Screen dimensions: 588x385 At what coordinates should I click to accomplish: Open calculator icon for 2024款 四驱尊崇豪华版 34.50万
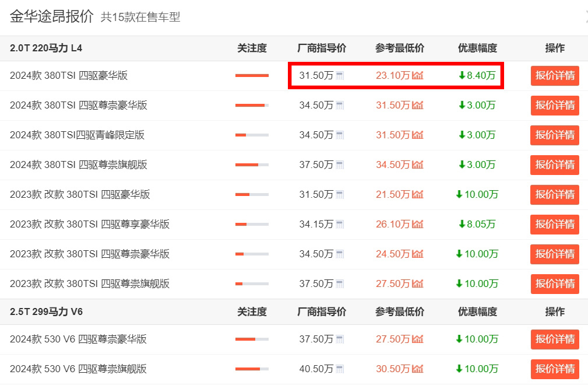[340, 106]
